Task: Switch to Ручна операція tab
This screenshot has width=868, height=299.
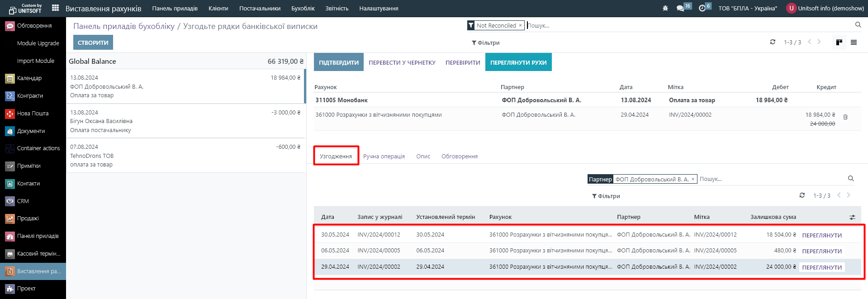Action: pos(384,157)
